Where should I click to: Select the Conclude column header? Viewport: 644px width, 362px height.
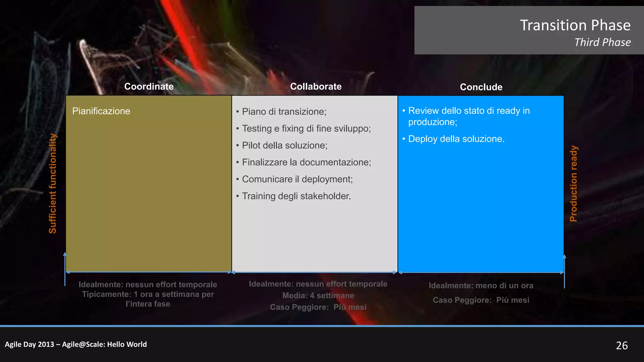pyautogui.click(x=481, y=87)
